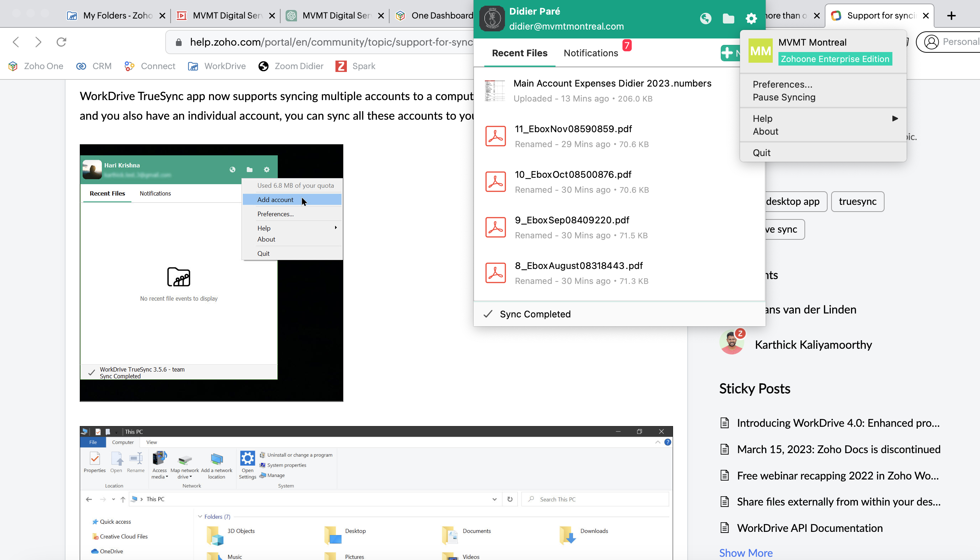980x560 pixels.
Task: Switch to the Notifications tab
Action: tap(590, 53)
